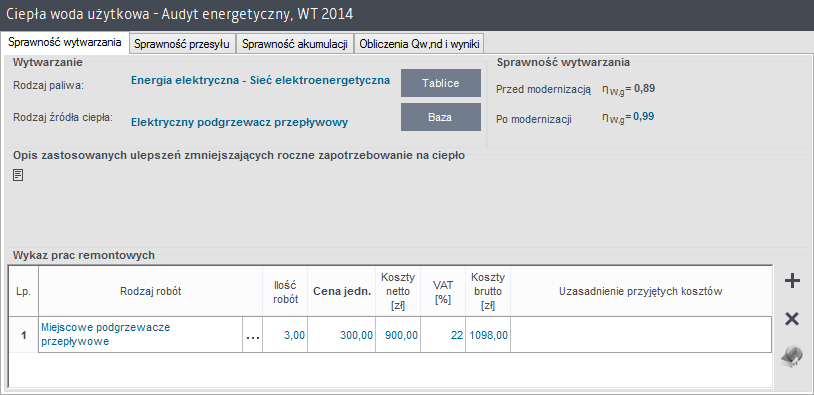The image size is (814, 395).
Task: Click the Po modernizacji label
Action: (534, 119)
